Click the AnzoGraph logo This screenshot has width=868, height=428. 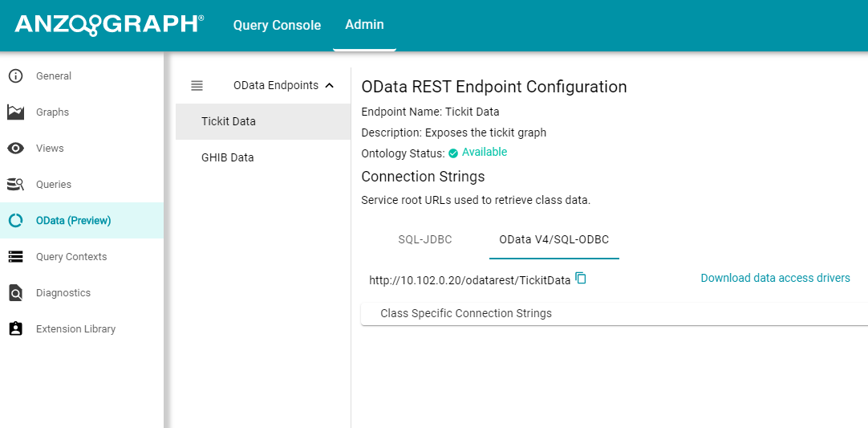(109, 25)
